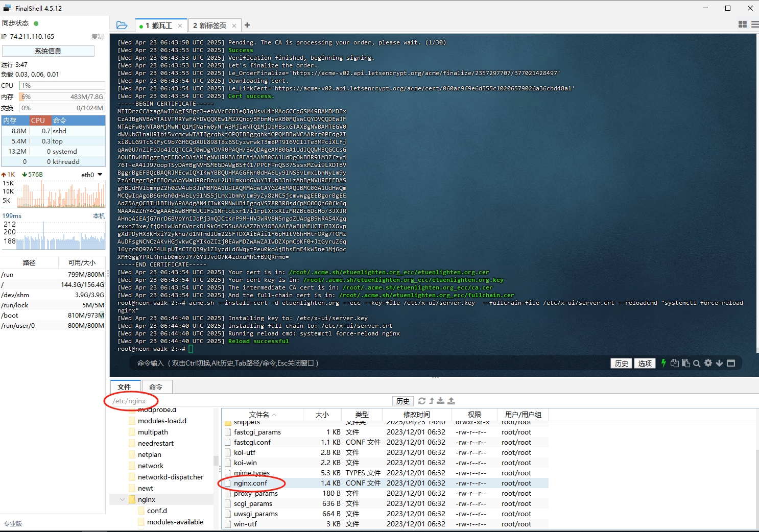759x532 pixels.
Task: Click the green lightning quick-command icon
Action: (x=663, y=363)
